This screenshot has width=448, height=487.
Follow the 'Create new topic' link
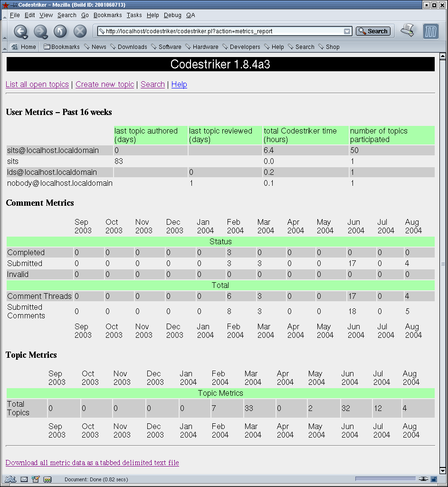pyautogui.click(x=105, y=84)
